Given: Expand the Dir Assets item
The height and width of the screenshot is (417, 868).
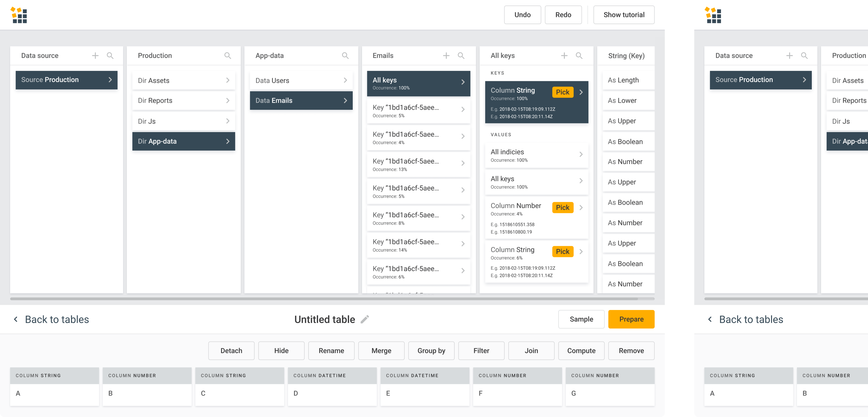Looking at the screenshot, I should [184, 80].
